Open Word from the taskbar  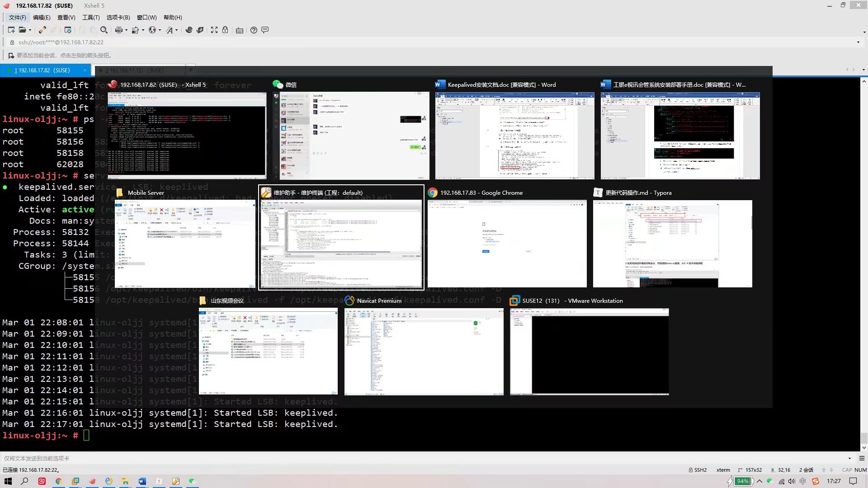(x=142, y=481)
